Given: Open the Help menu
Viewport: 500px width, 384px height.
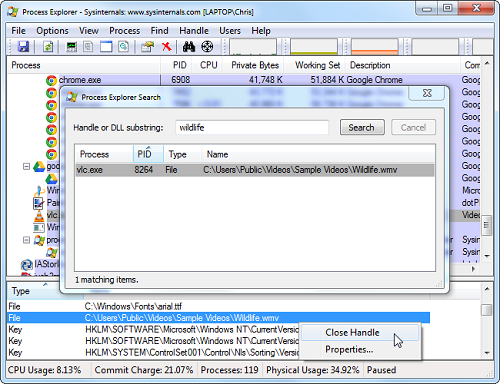Looking at the screenshot, I should point(261,31).
